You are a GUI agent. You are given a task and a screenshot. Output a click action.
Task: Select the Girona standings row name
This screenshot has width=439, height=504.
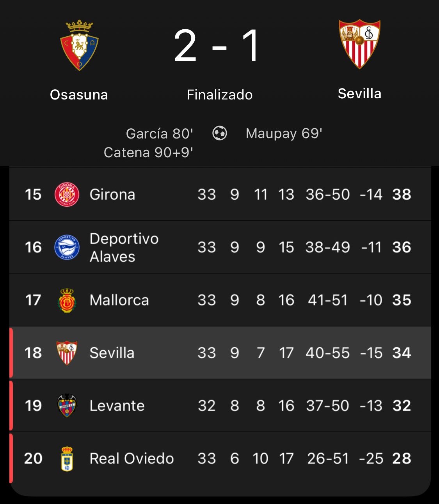(x=112, y=194)
